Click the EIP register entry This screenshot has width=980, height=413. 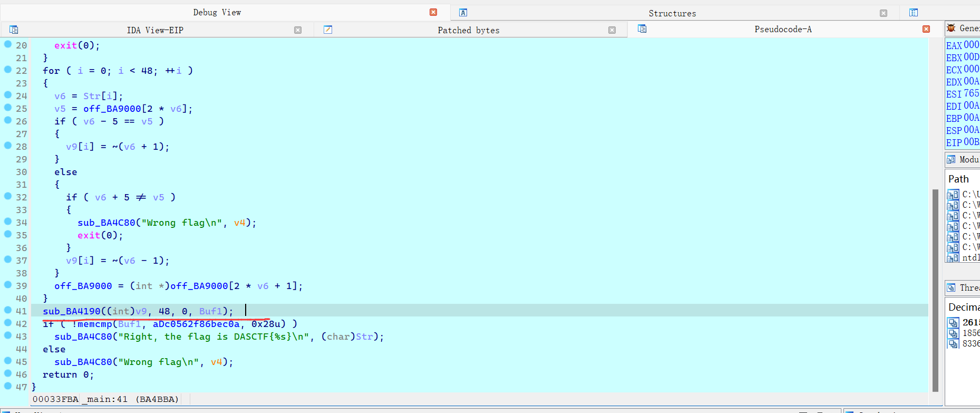tap(963, 142)
